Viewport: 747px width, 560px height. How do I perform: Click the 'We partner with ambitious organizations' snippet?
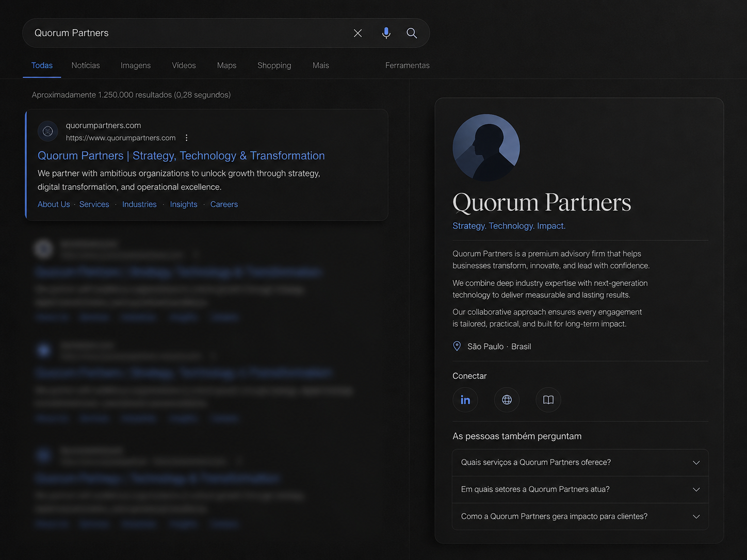point(179,180)
